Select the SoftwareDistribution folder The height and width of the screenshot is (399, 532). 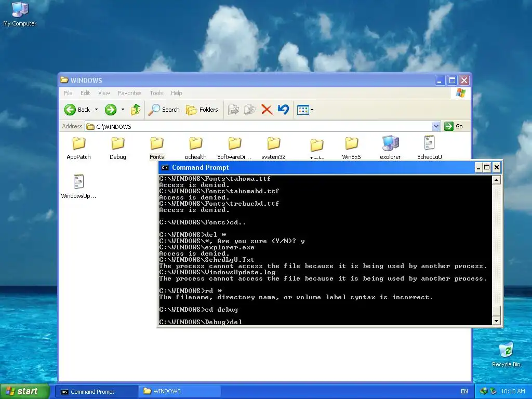tap(234, 148)
